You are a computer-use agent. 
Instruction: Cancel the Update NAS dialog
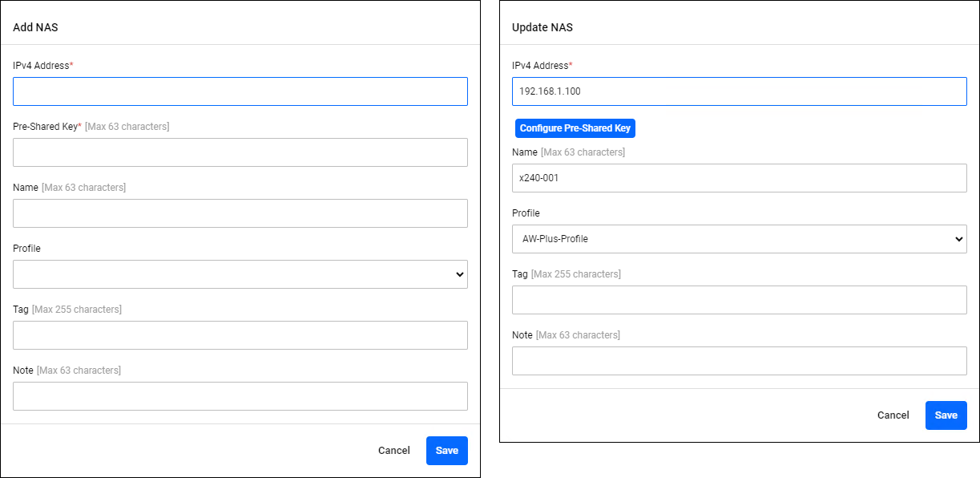pos(893,415)
